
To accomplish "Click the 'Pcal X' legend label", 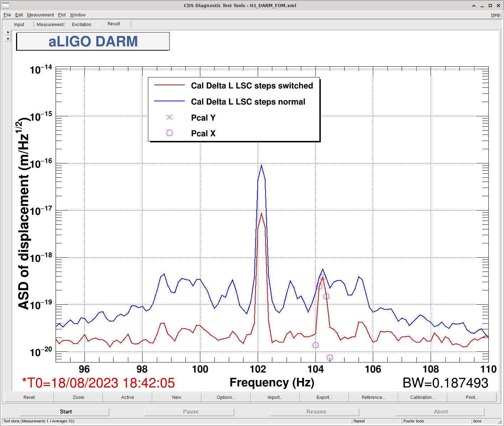I will [x=203, y=133].
